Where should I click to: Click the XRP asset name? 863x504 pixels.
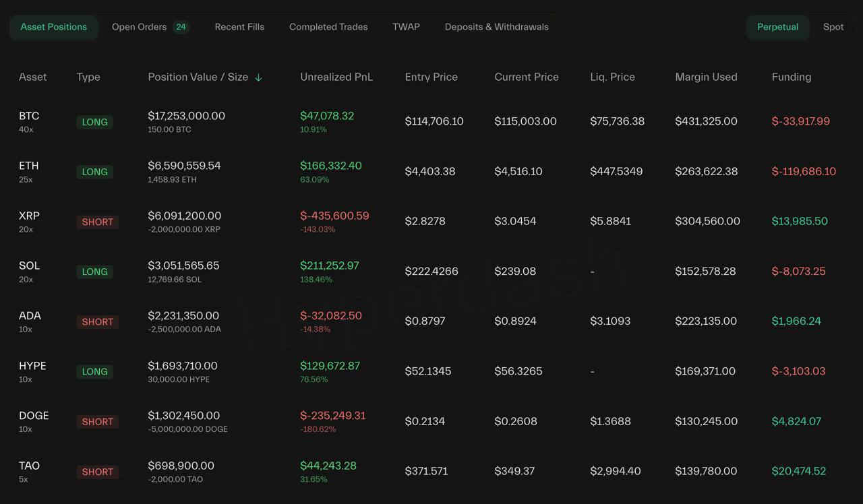pyautogui.click(x=29, y=216)
